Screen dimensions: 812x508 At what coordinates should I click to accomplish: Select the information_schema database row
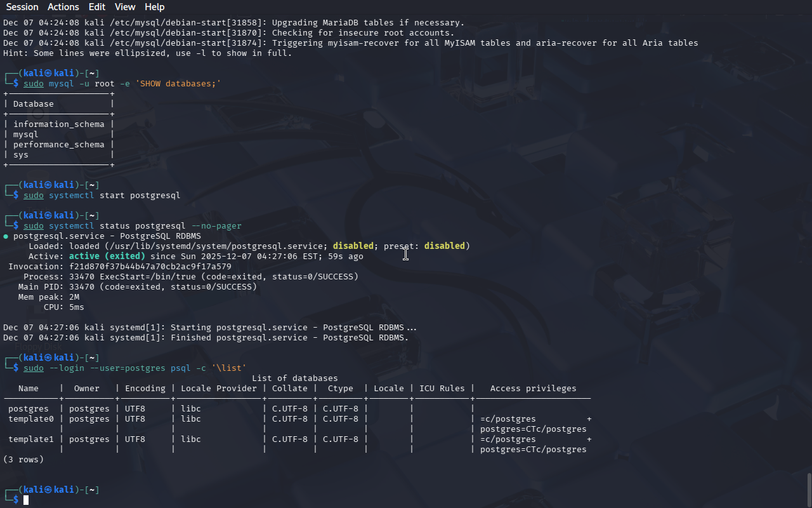coord(58,124)
